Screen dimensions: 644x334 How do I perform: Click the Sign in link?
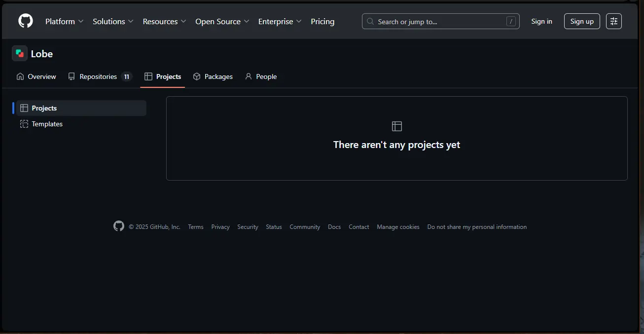tap(541, 21)
